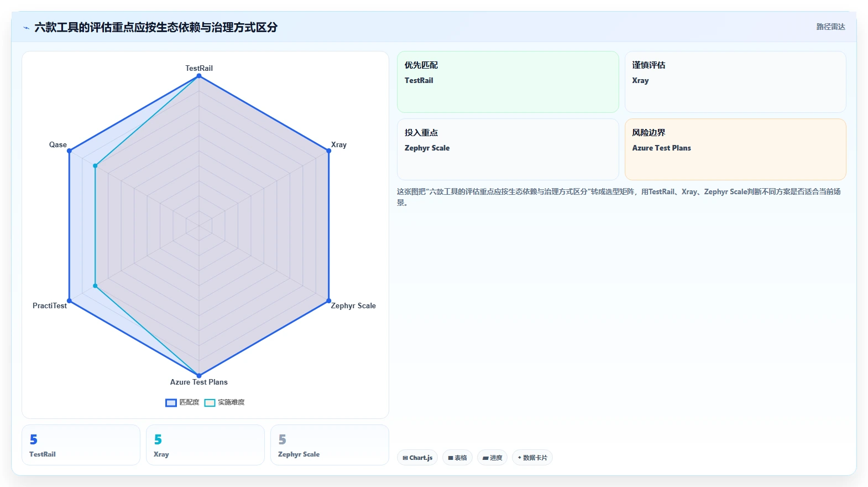Click the TestRail score 5 stat card
Screen dimensions: 868x487
coord(81,445)
